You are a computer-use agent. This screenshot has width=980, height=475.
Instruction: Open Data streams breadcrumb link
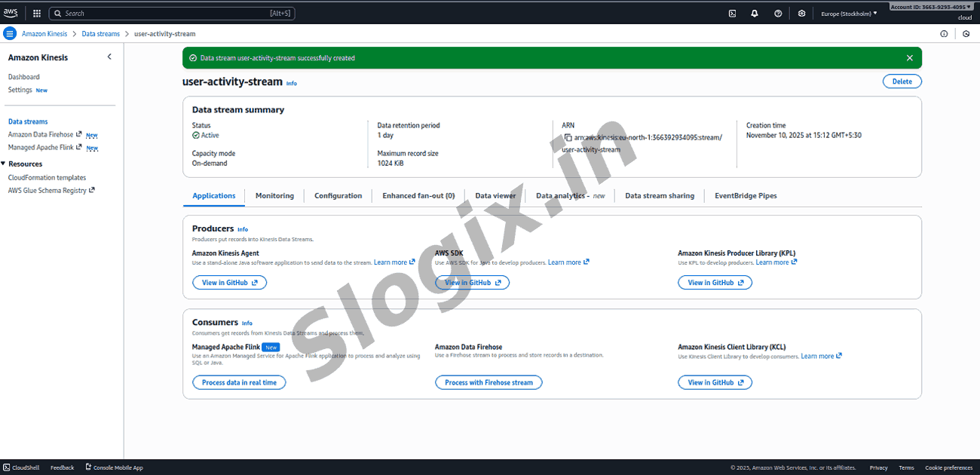(x=100, y=34)
